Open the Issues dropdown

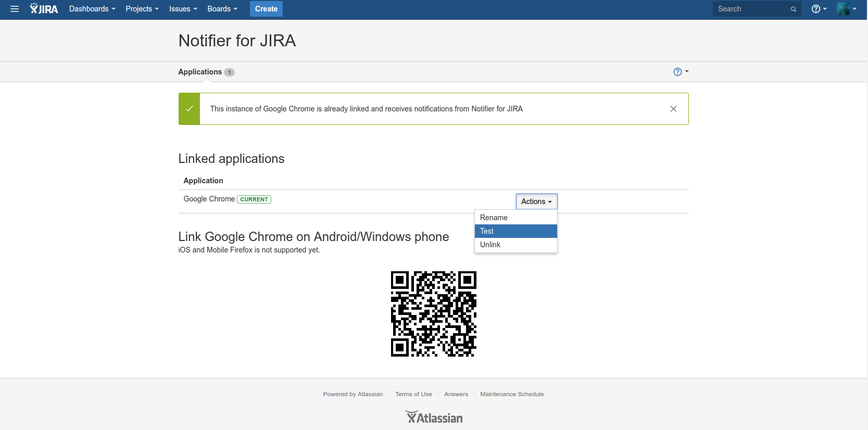tap(183, 9)
